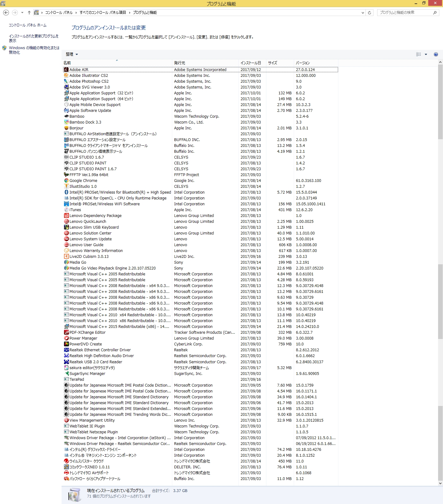Screen dimensions: 443x504
Task: Select WebTablet Netscape Plugin entry
Action: [x=201, y=432]
